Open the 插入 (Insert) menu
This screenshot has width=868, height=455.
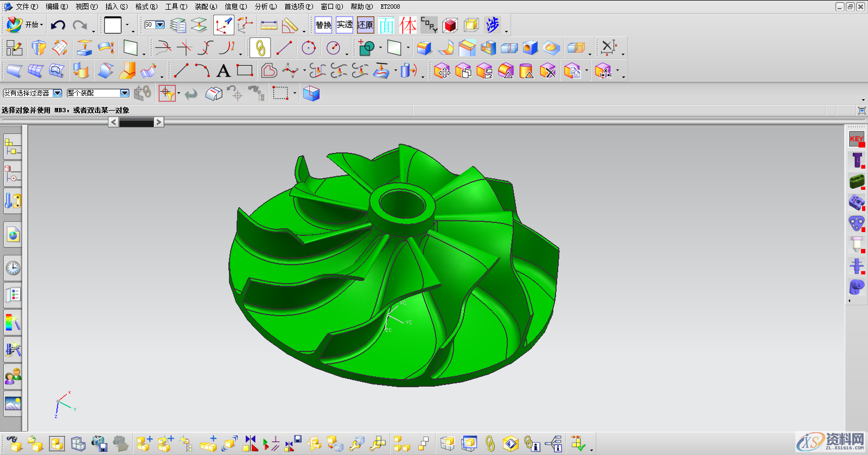click(116, 7)
